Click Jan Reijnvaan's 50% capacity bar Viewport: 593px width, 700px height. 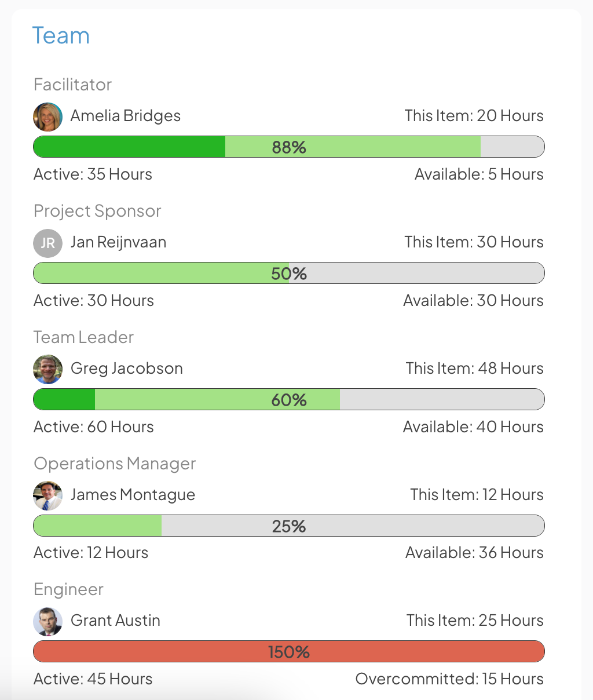pos(289,274)
